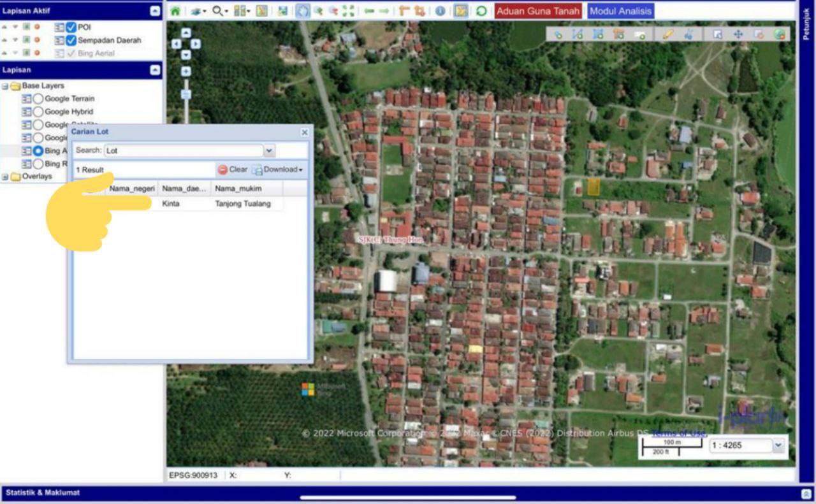Toggle the Sempadan Daerah layer checkbox
Image resolution: width=816 pixels, height=504 pixels.
tap(71, 40)
